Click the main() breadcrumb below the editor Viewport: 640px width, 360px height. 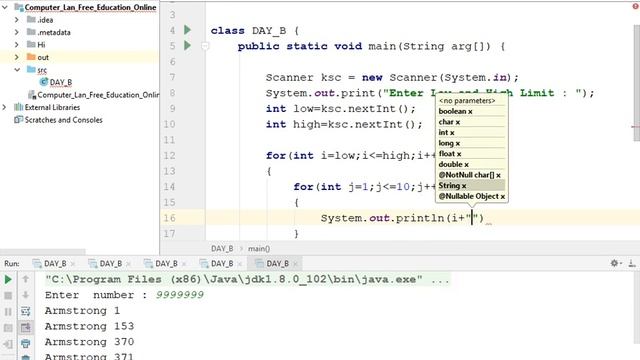(x=259, y=249)
